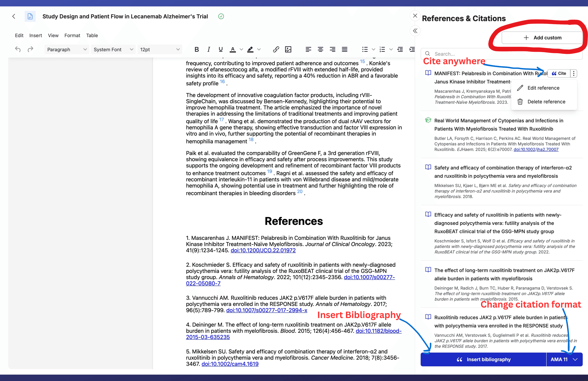This screenshot has height=381, width=588.
Task: Insert an image using the picture icon
Action: 288,49
